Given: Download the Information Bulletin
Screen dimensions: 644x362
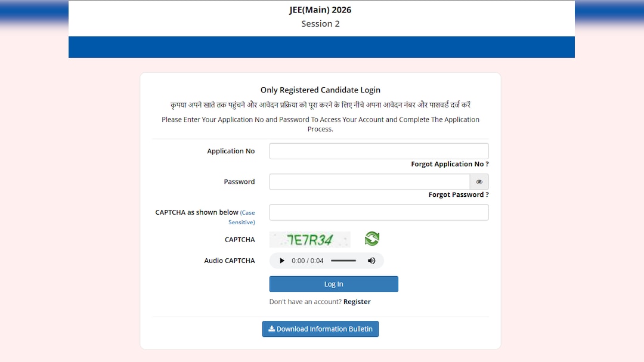Looking at the screenshot, I should 320,329.
